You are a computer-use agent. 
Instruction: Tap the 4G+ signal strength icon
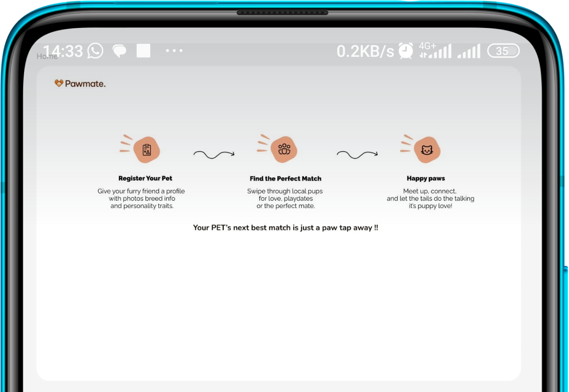click(x=435, y=51)
